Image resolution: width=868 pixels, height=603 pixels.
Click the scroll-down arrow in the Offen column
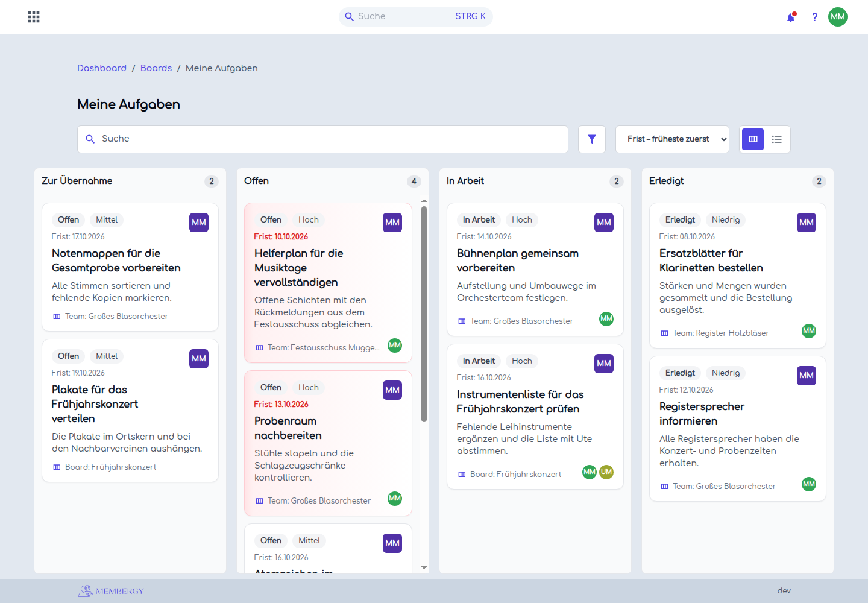(424, 567)
